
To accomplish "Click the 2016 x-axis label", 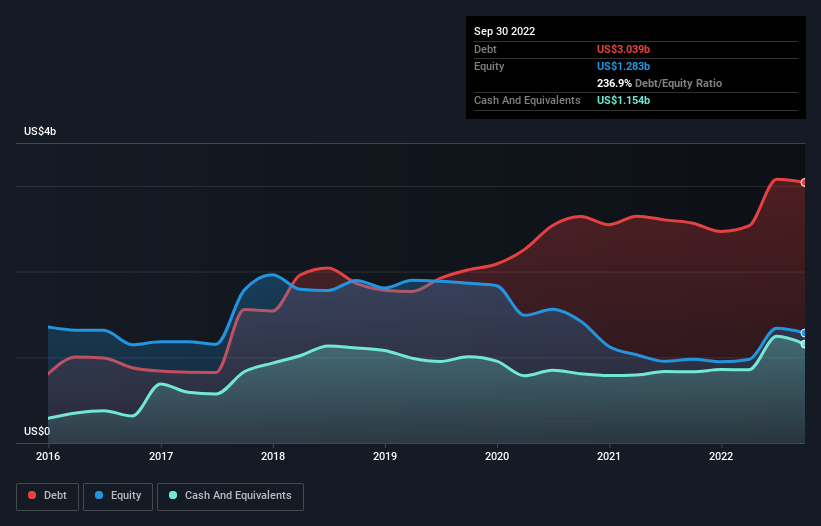I will point(48,456).
